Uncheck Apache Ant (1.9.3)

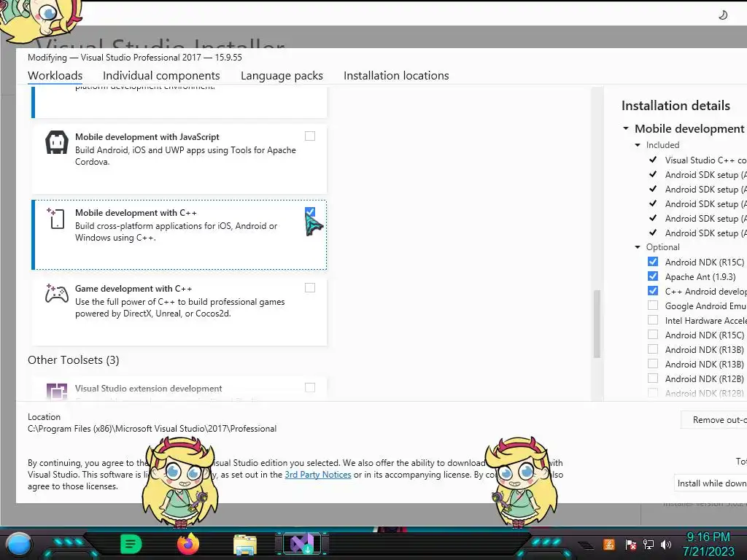click(x=653, y=276)
